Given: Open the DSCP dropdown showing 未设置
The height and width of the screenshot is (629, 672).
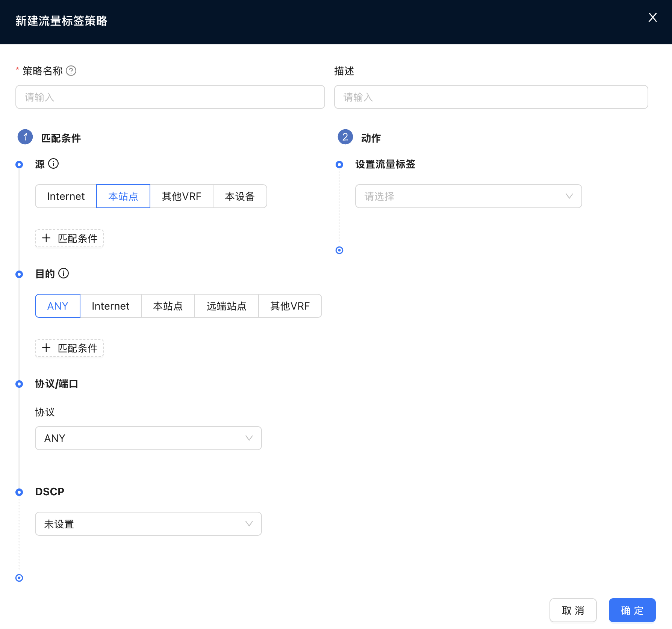Looking at the screenshot, I should pyautogui.click(x=148, y=524).
